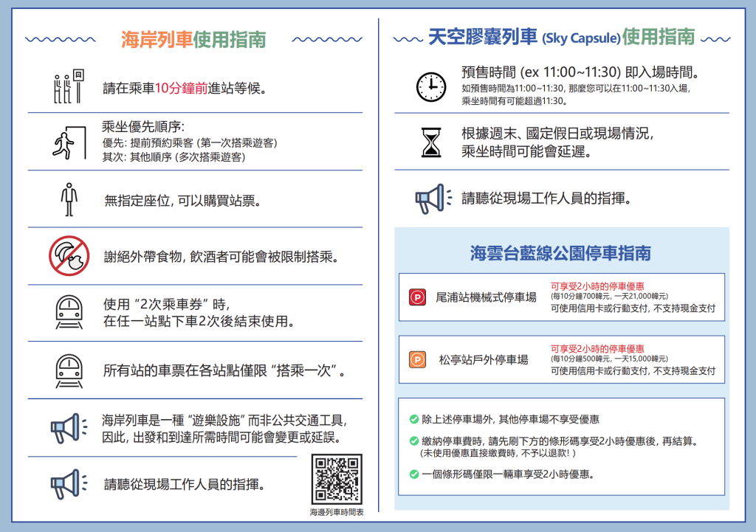Click text 除上述停車場外, 其他停車場不享受優惠

(x=511, y=419)
